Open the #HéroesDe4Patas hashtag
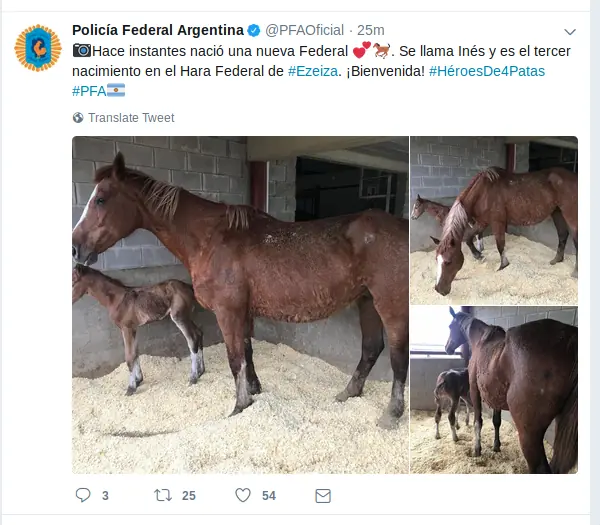 487,71
